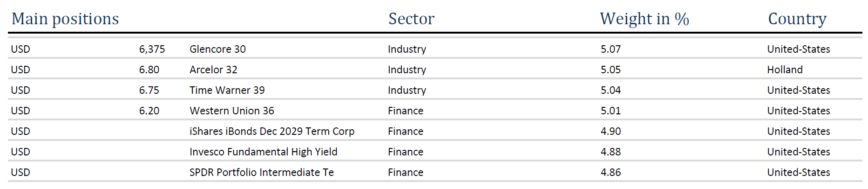Click the Country column header
The width and height of the screenshot is (868, 189).
797,19
